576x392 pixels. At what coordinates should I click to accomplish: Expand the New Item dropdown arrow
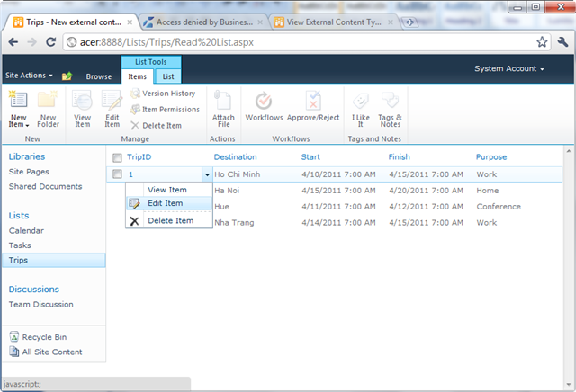[27, 126]
